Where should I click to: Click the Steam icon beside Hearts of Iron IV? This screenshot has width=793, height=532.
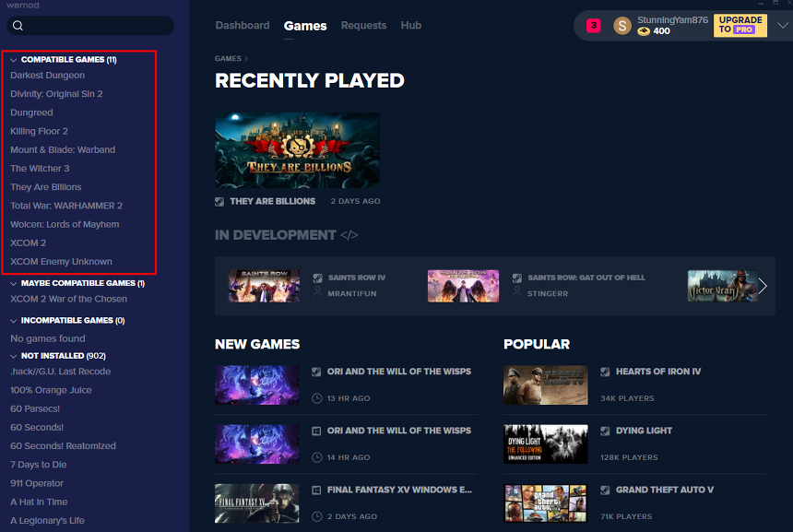point(605,372)
